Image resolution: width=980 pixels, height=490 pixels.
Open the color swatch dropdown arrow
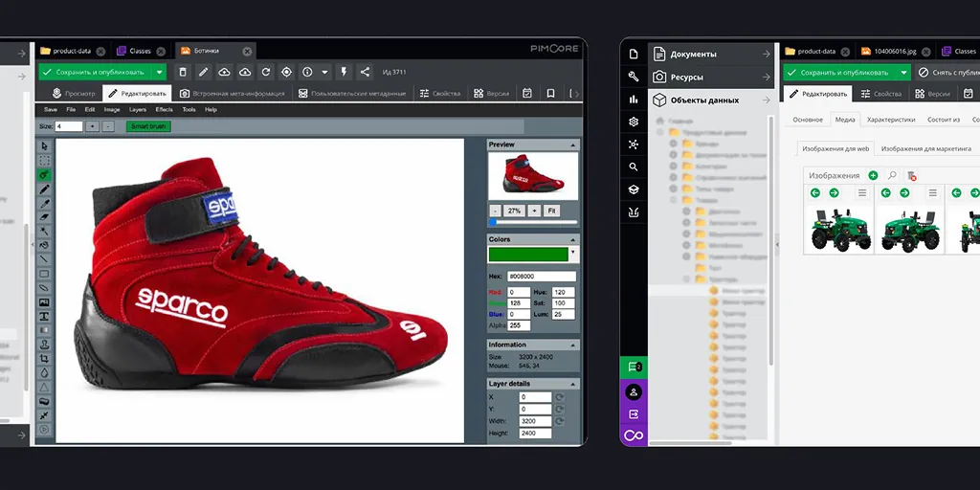click(x=574, y=254)
